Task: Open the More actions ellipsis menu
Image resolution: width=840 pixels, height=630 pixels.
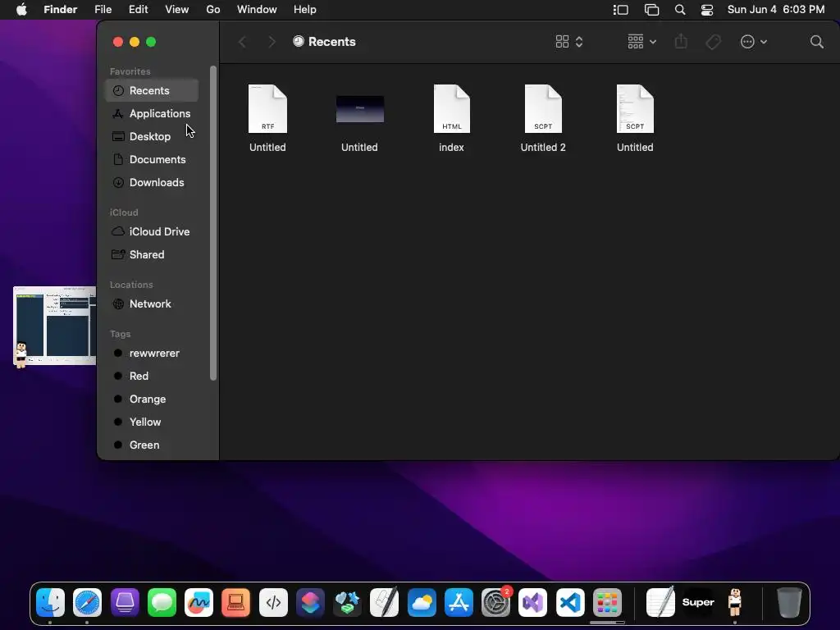Action: coord(753,42)
